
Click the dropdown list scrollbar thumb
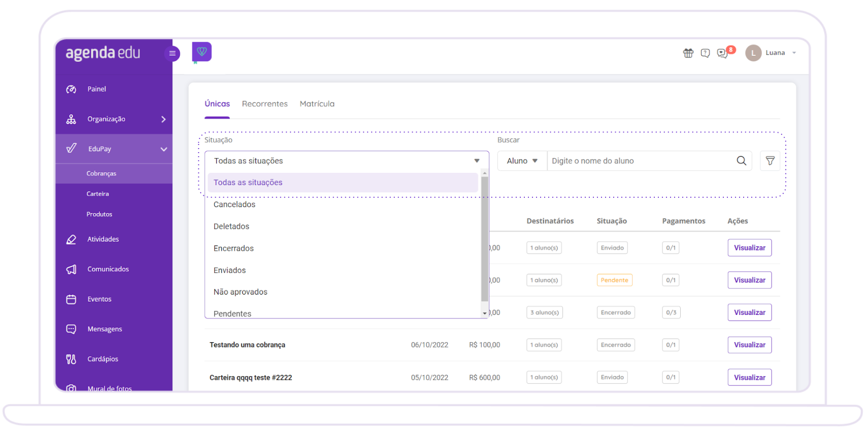click(484, 239)
